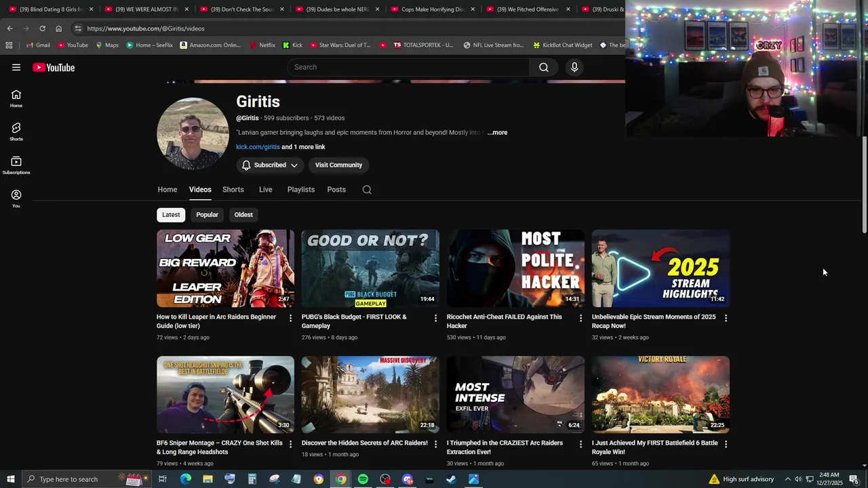Open the browser apps grid icon

(x=9, y=45)
